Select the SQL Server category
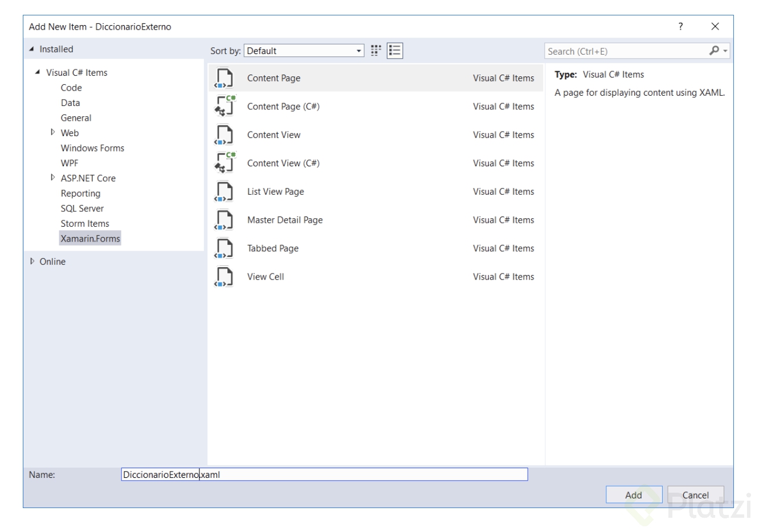Screen dimensions: 759x532 [82, 208]
